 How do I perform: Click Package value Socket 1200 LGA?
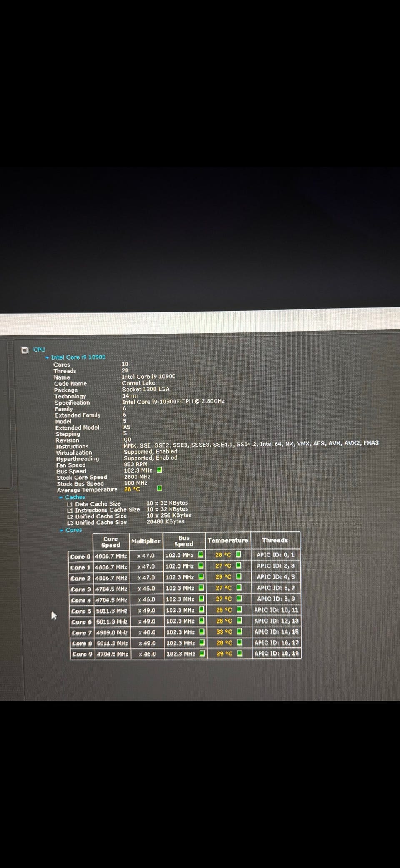[x=146, y=389]
